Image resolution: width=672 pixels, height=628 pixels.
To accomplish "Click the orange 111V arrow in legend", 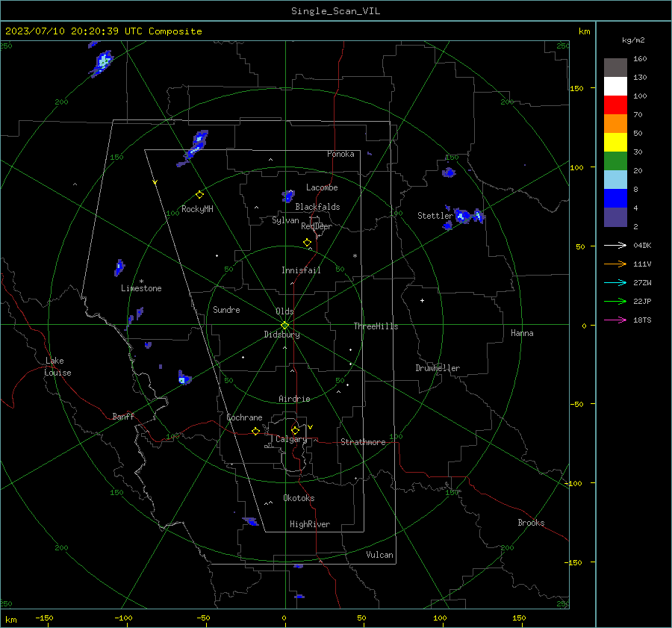I will [615, 264].
